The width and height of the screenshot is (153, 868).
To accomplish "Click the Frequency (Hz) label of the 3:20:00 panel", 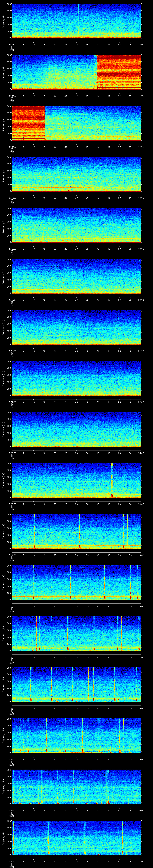I will click(3, 327).
